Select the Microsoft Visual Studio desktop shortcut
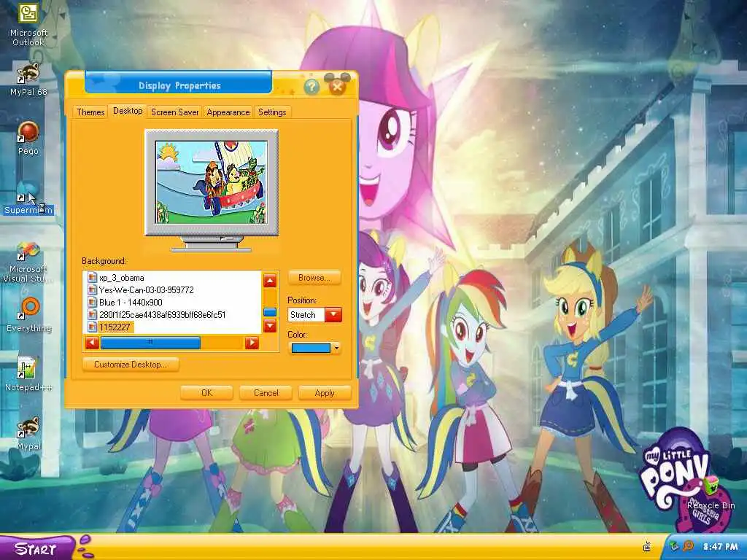The image size is (747, 560). click(x=28, y=262)
